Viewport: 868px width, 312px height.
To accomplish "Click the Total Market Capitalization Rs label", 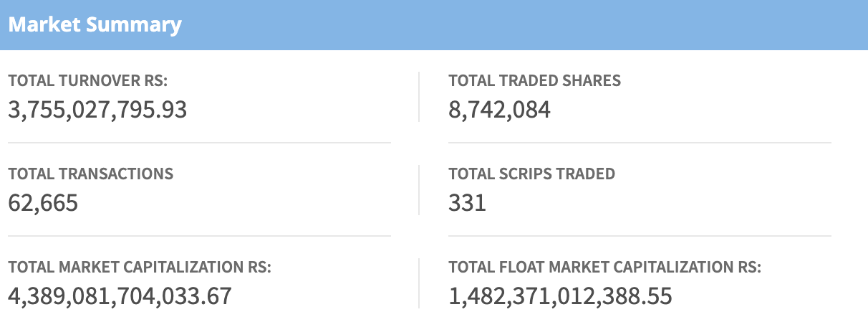I will click(x=140, y=268).
